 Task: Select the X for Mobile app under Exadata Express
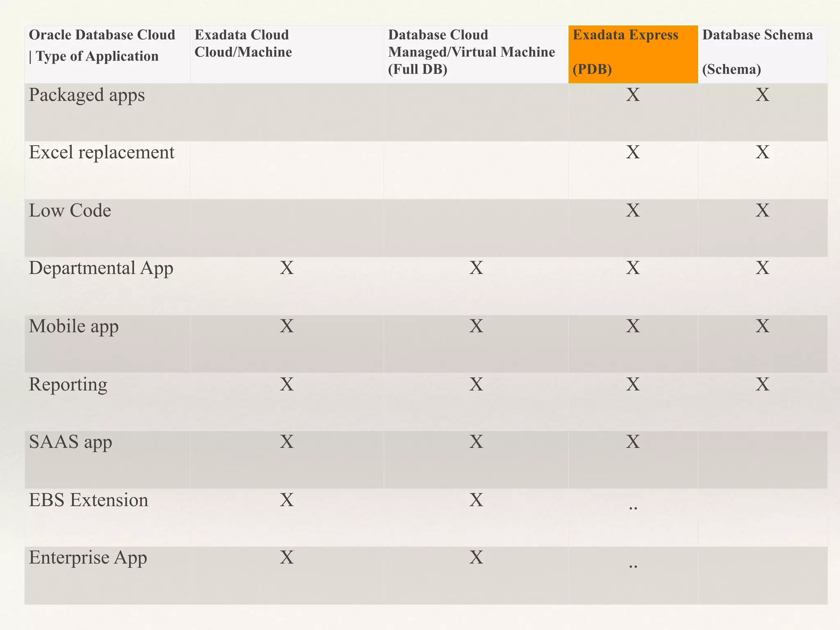[633, 326]
